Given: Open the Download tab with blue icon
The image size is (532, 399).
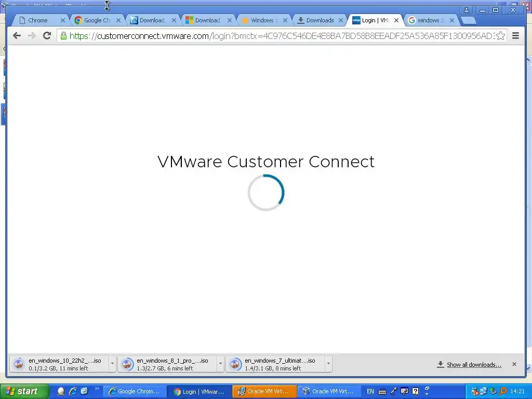Looking at the screenshot, I should [152, 20].
